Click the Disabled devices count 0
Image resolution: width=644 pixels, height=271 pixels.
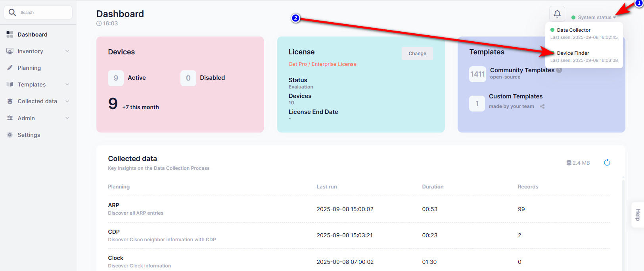(188, 78)
